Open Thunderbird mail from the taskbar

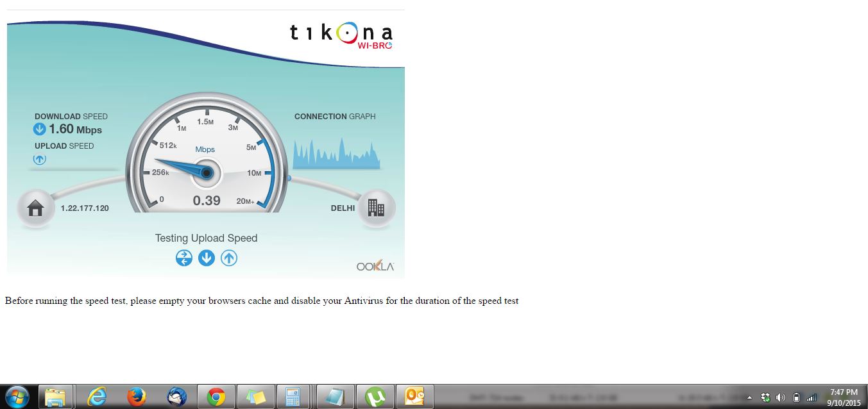[176, 397]
